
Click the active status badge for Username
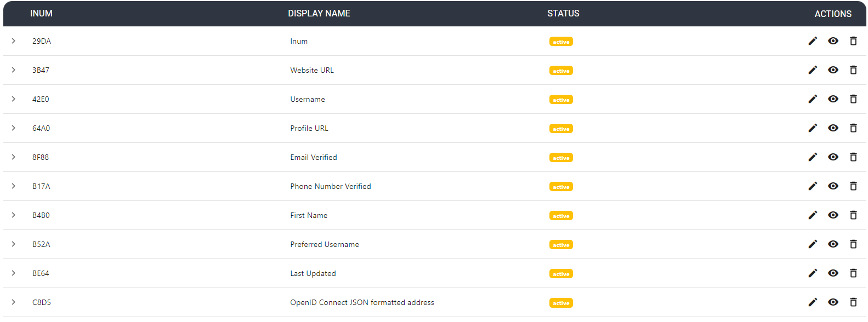pyautogui.click(x=561, y=100)
